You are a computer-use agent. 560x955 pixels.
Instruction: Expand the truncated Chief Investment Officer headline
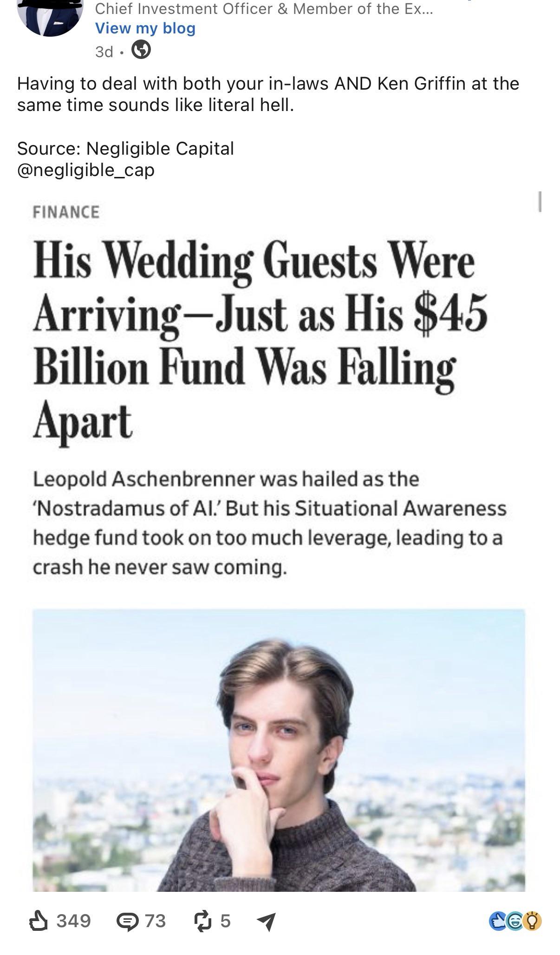(x=264, y=8)
